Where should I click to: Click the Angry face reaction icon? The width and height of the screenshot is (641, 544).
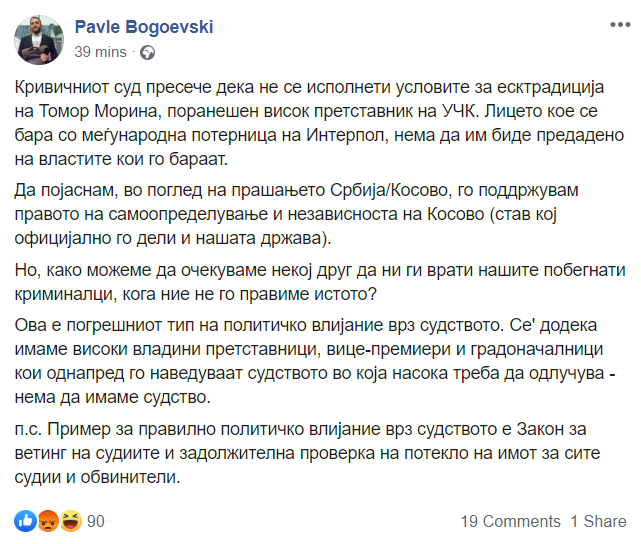pyautogui.click(x=48, y=521)
